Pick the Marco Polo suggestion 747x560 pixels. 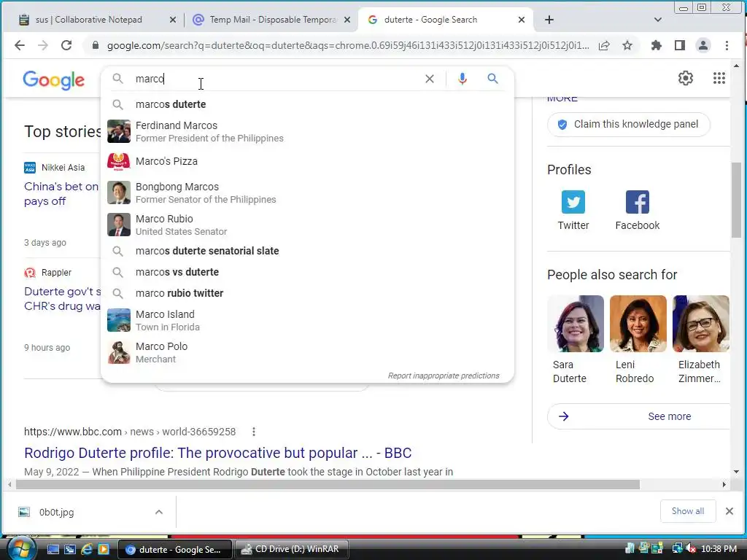pos(307,352)
